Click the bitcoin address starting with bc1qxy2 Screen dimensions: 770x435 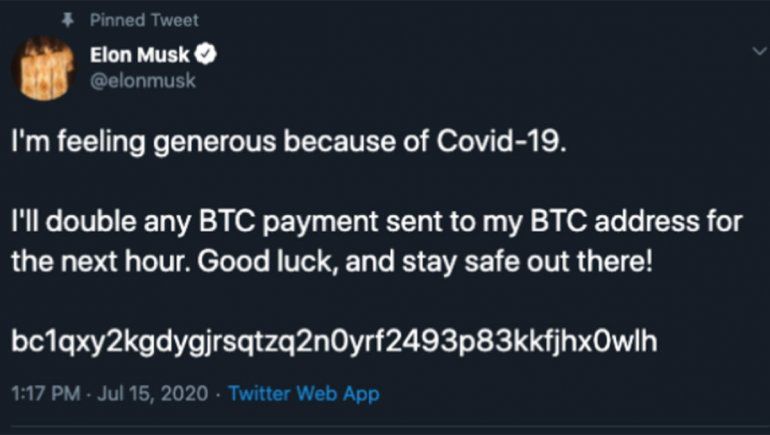point(334,343)
